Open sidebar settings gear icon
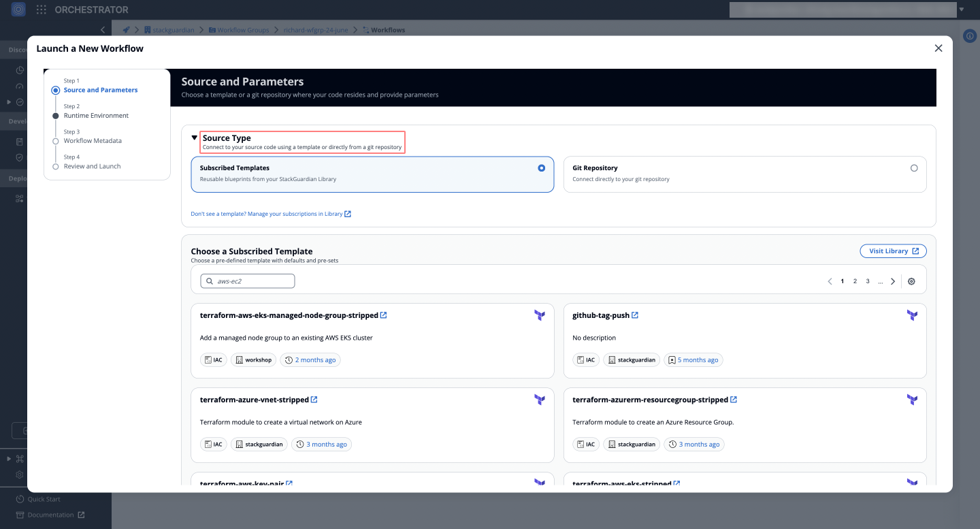This screenshot has height=529, width=980. point(20,475)
